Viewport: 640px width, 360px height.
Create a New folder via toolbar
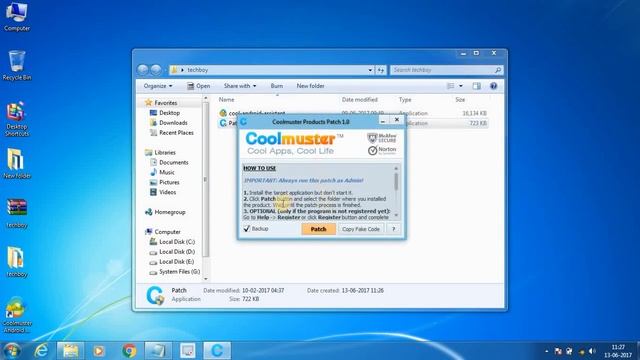pos(310,86)
